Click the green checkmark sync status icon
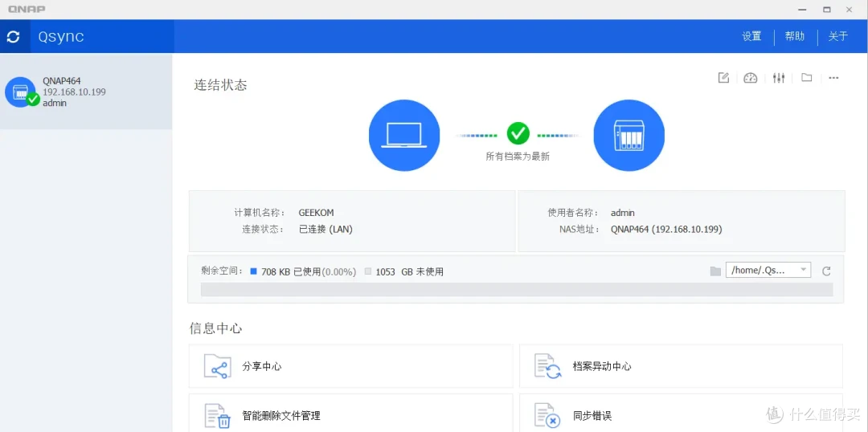The width and height of the screenshot is (868, 432). 518,132
